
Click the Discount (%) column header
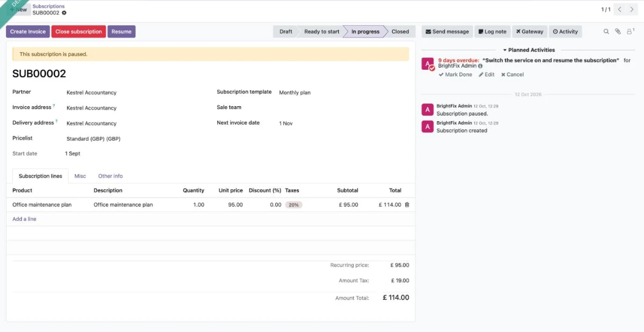(265, 190)
